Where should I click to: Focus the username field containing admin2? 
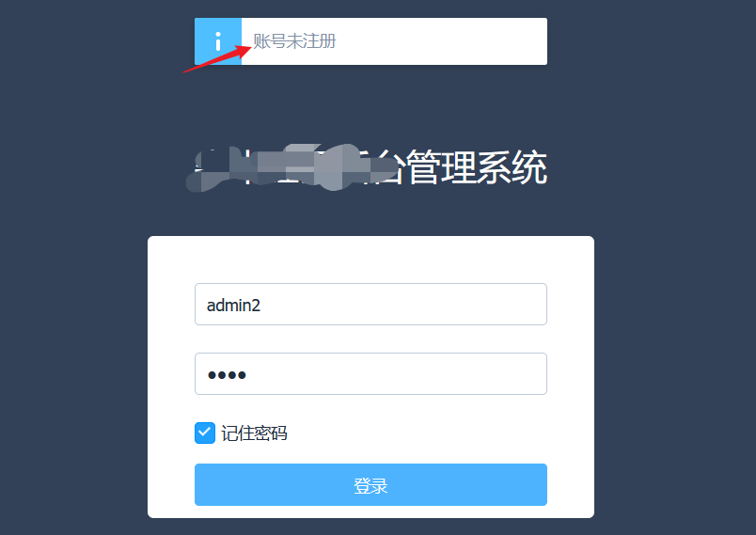pos(370,304)
